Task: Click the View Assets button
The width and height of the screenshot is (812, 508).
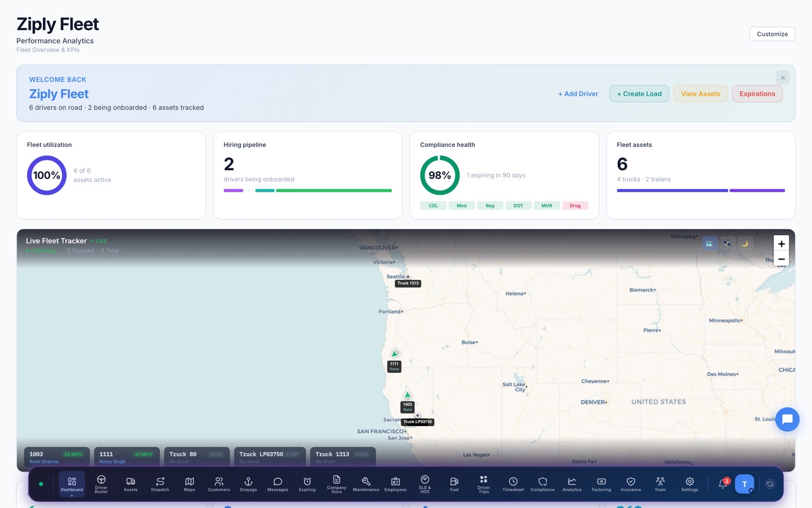Action: pyautogui.click(x=701, y=93)
